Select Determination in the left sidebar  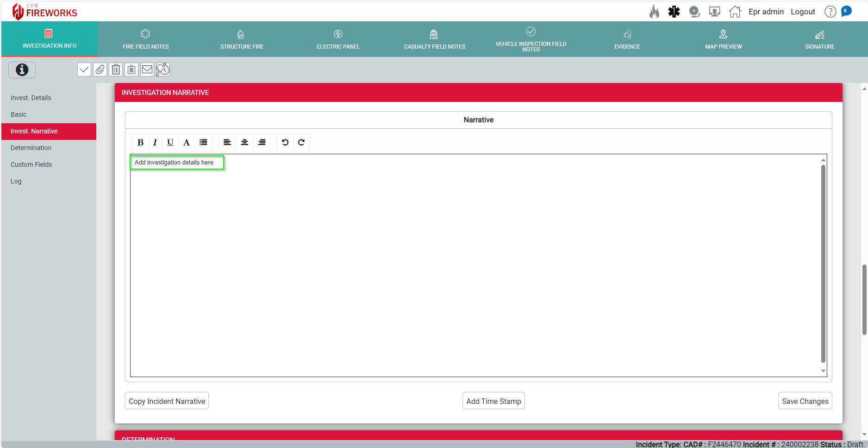pos(31,148)
